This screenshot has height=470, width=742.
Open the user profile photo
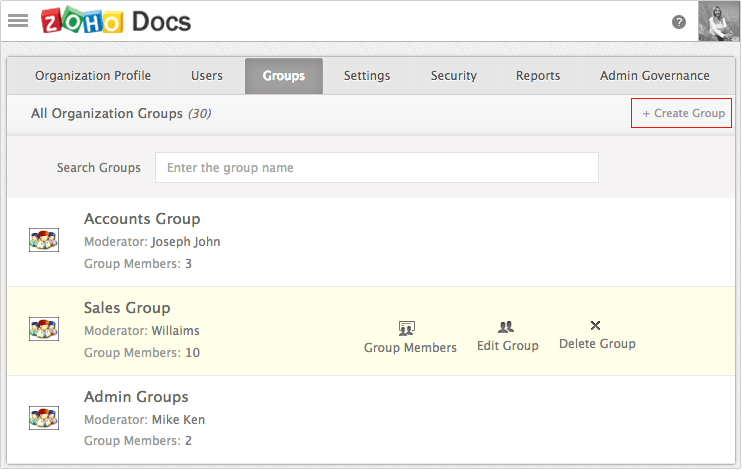click(x=718, y=21)
